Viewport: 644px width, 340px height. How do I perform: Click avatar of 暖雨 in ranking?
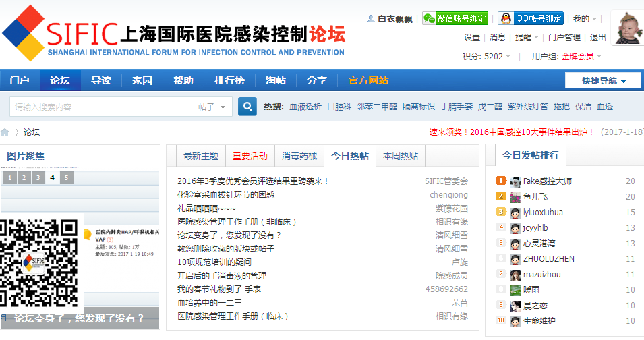tap(515, 290)
